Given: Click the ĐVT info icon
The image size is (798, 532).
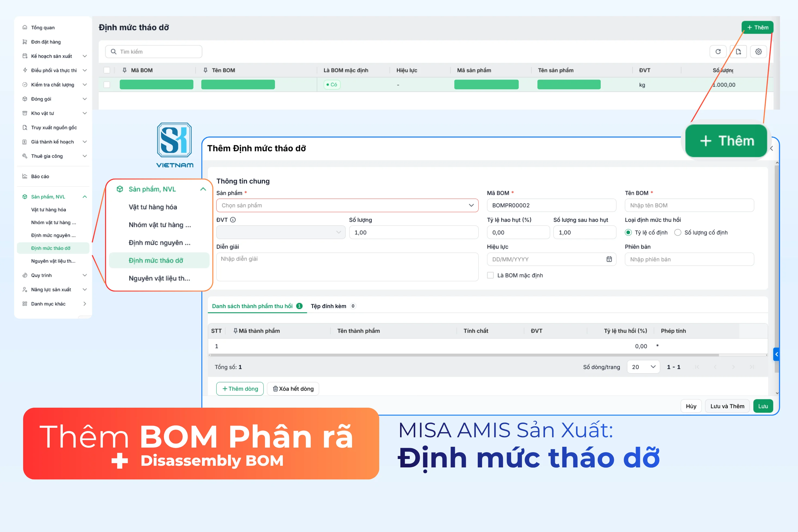Looking at the screenshot, I should coord(233,220).
